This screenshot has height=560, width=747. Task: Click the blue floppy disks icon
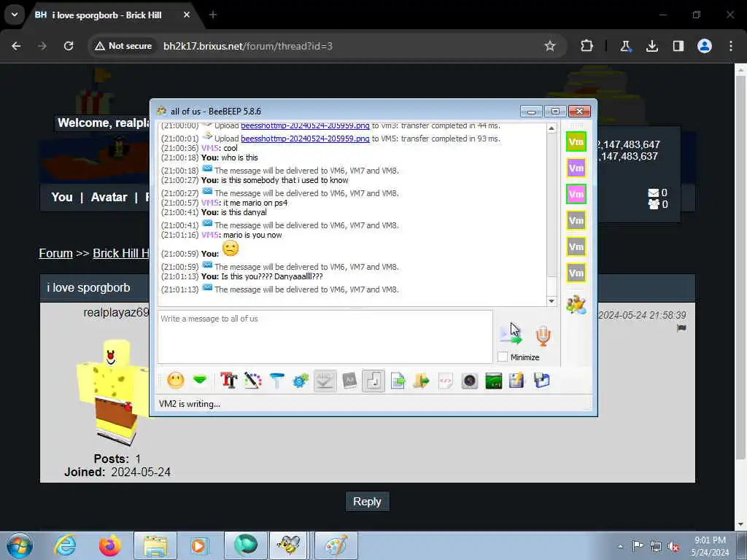tap(542, 381)
